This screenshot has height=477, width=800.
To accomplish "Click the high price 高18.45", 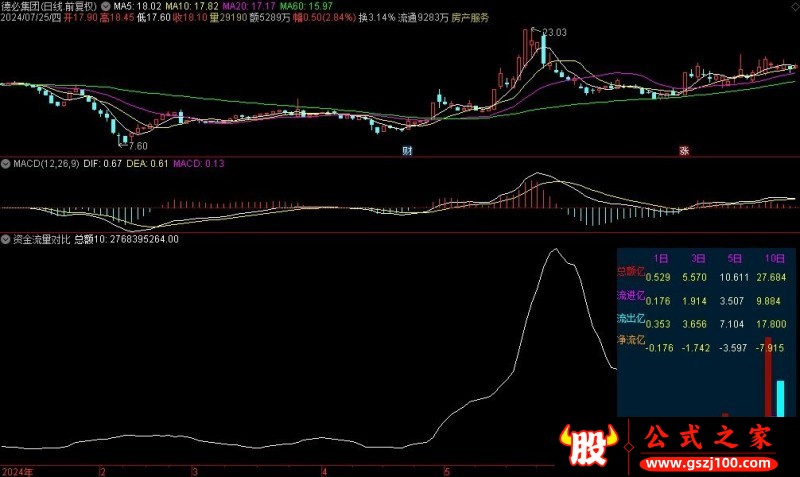I will [x=117, y=18].
